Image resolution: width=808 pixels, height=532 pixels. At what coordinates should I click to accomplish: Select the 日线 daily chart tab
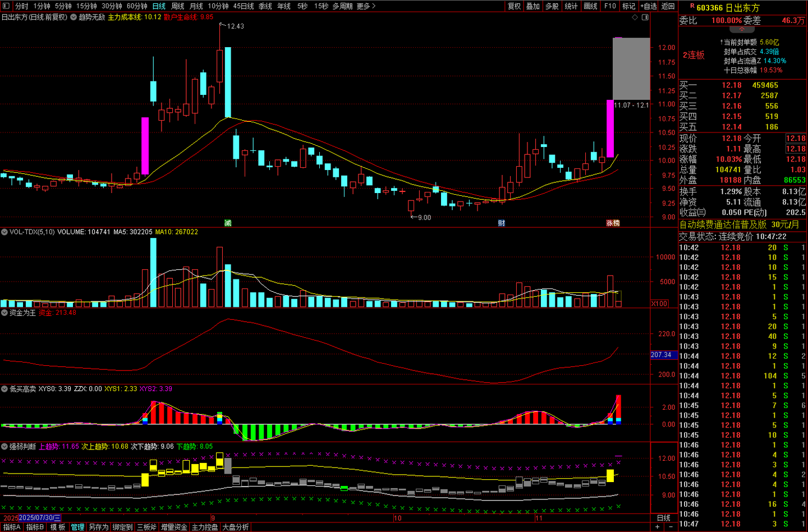159,6
